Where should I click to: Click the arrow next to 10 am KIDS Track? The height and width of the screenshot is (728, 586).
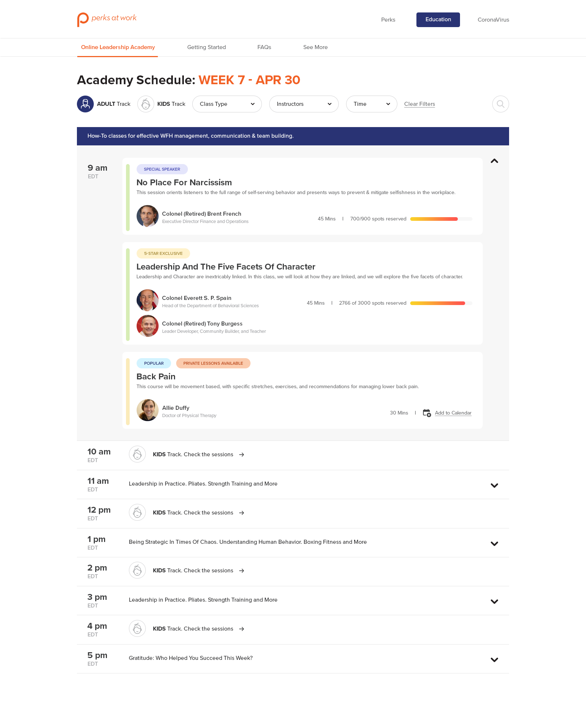click(242, 455)
